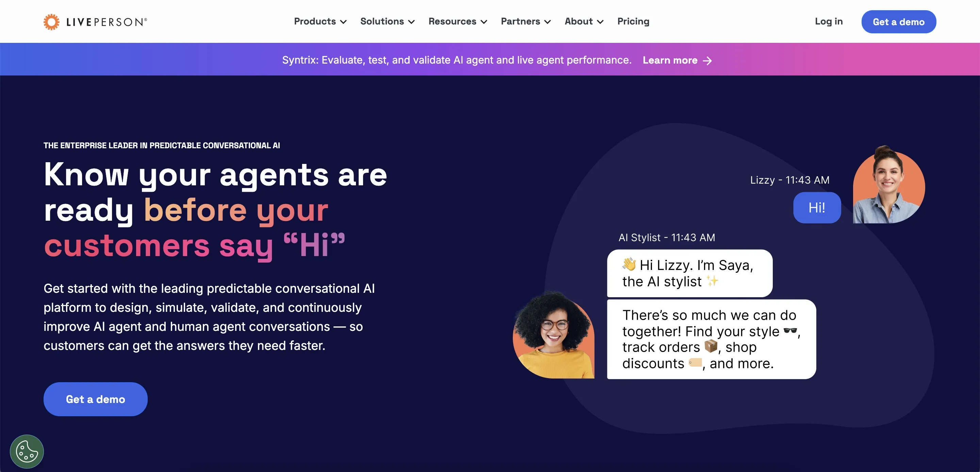Select Pricing in the navigation bar

point(633,22)
